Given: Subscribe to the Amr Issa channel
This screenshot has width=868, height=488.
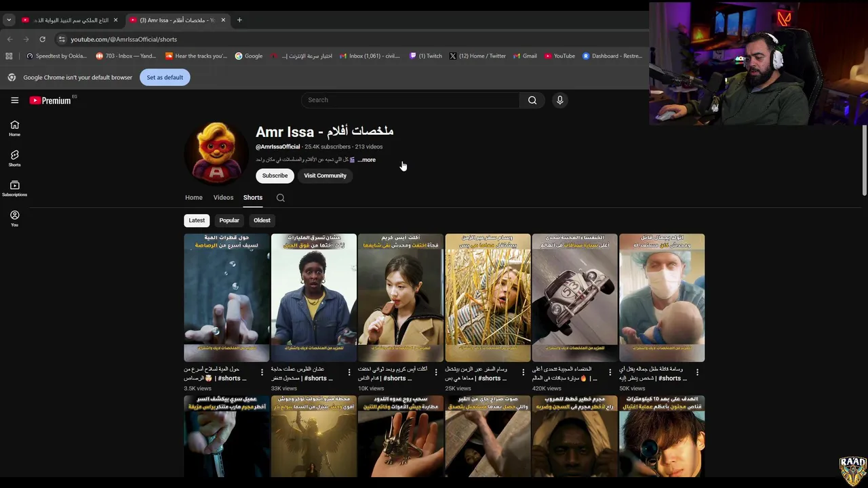Looking at the screenshot, I should 275,176.
